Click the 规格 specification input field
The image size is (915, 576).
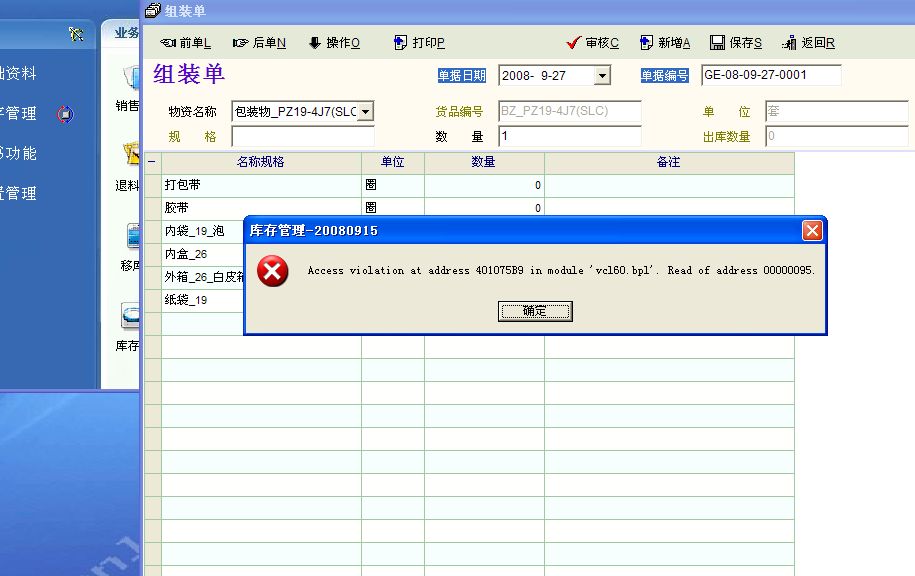point(302,136)
